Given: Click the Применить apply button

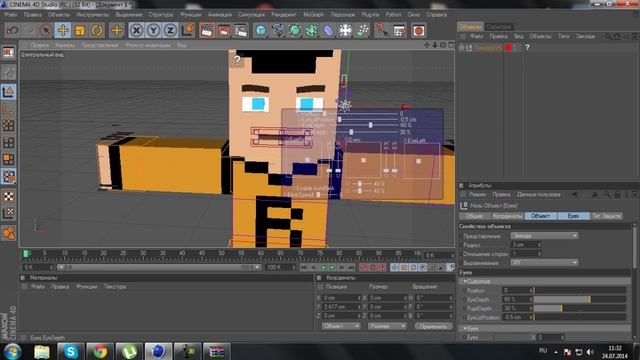Looking at the screenshot, I should point(433,326).
